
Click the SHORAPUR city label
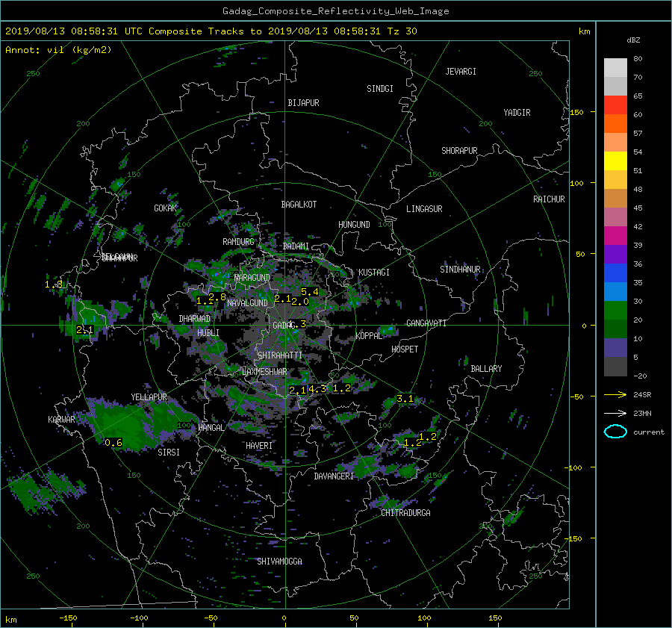coord(459,151)
